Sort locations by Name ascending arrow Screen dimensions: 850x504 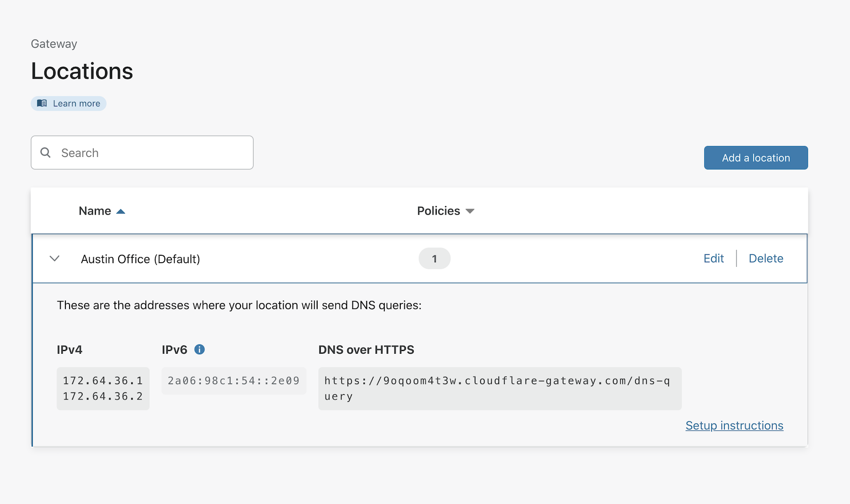(120, 211)
